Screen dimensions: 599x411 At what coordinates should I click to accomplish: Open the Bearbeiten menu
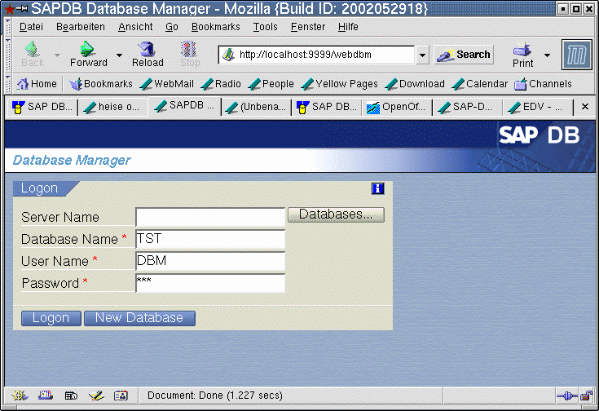point(80,27)
